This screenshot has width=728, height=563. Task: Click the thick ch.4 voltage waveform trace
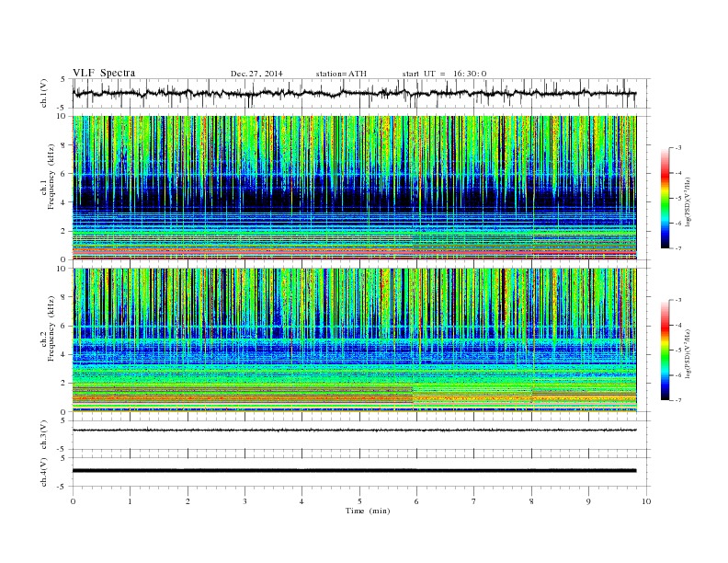(x=354, y=471)
